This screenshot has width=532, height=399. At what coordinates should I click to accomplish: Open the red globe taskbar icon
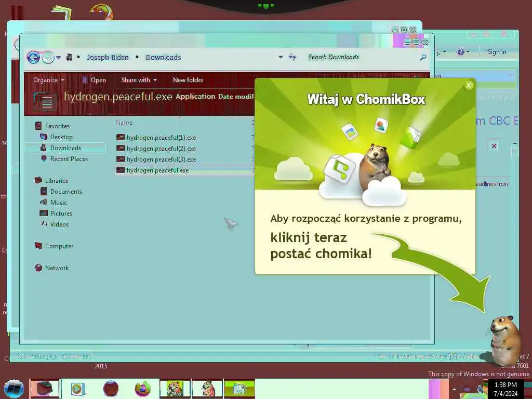point(111,389)
